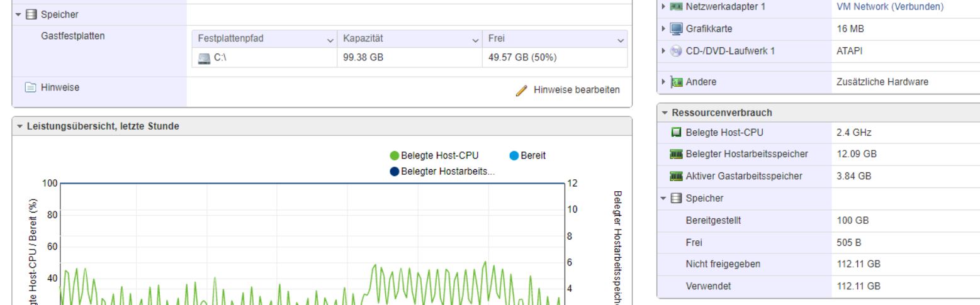Click the Grafikkarte monitor icon
Viewport: 980px width, 305px height.
tap(675, 28)
